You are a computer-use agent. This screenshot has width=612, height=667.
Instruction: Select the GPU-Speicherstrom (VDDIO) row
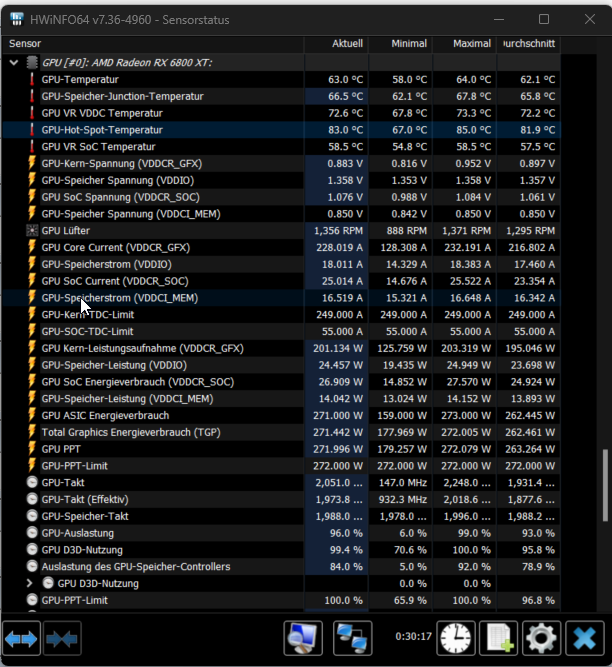coord(281,264)
